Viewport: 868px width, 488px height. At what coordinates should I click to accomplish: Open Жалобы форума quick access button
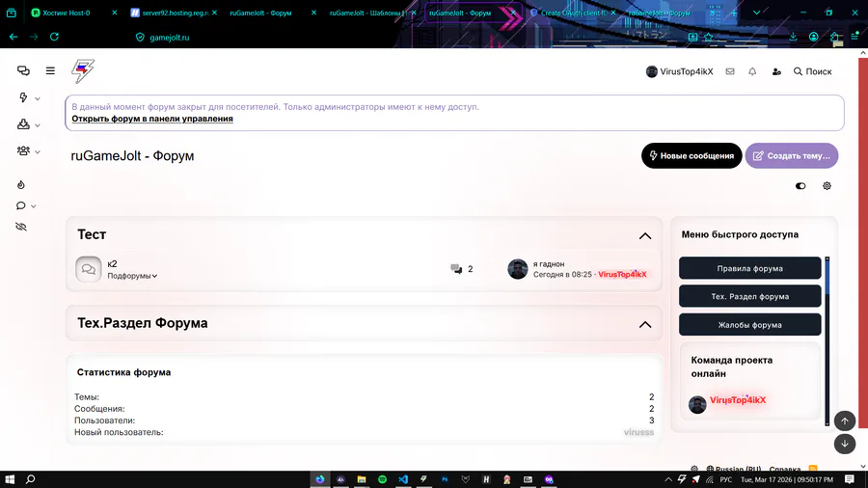pyautogui.click(x=749, y=325)
